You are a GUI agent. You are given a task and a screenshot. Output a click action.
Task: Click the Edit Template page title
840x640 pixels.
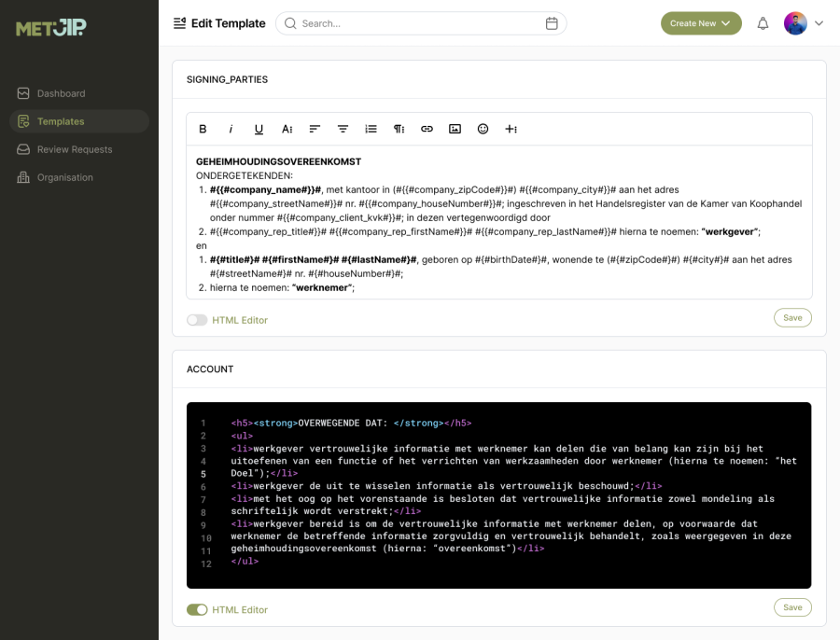coord(229,23)
